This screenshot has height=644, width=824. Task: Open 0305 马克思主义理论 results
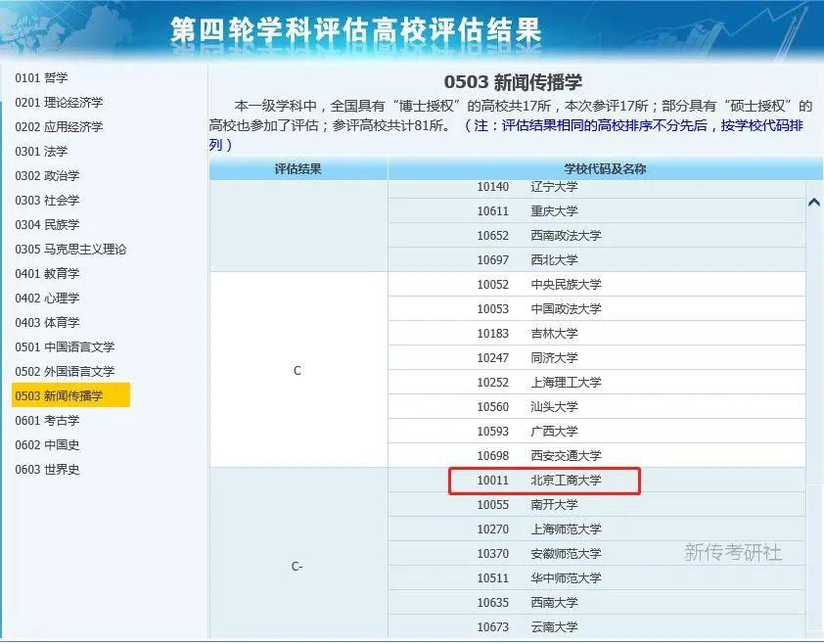point(70,250)
